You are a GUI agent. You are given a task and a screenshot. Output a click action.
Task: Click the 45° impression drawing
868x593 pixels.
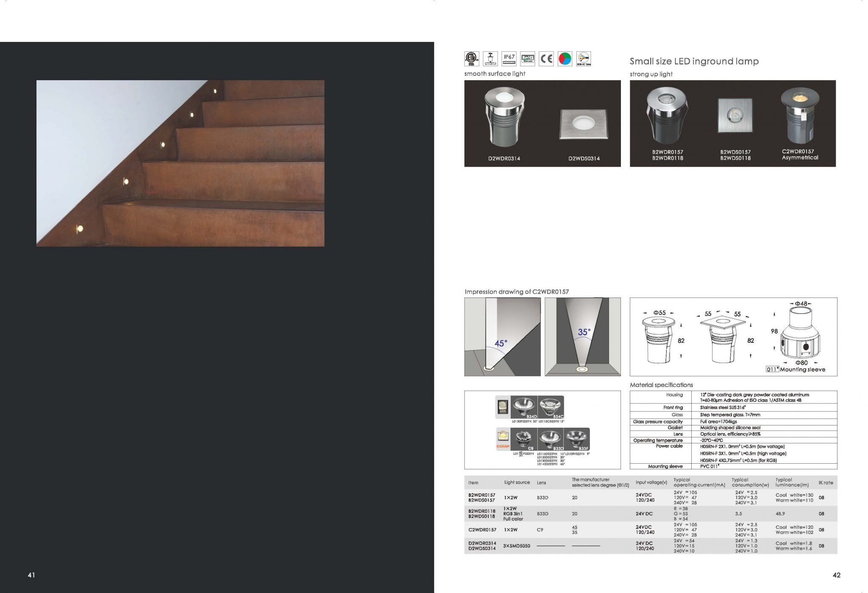(502, 337)
